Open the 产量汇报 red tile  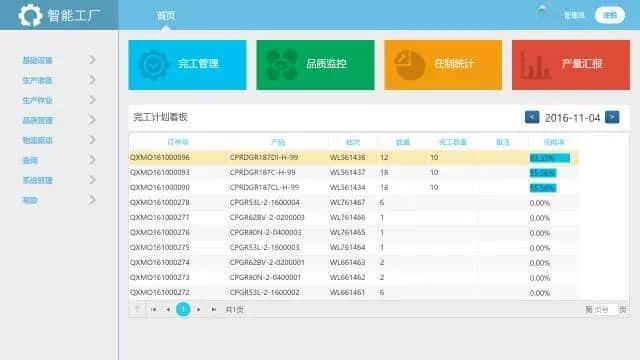571,65
